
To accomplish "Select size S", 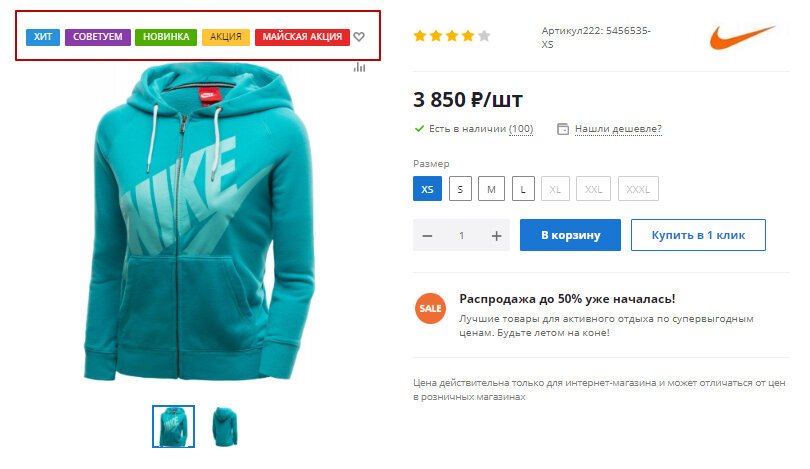I will (x=460, y=189).
